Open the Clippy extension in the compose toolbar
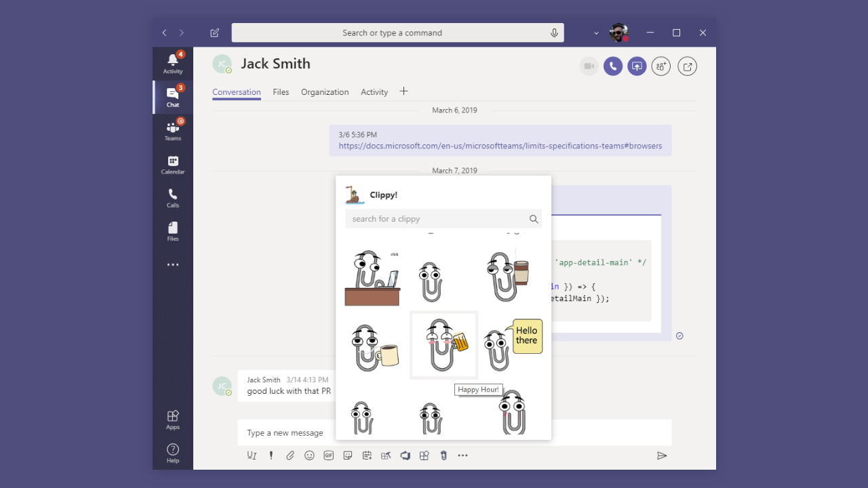Screen dimensions: 868x488 coord(443,455)
